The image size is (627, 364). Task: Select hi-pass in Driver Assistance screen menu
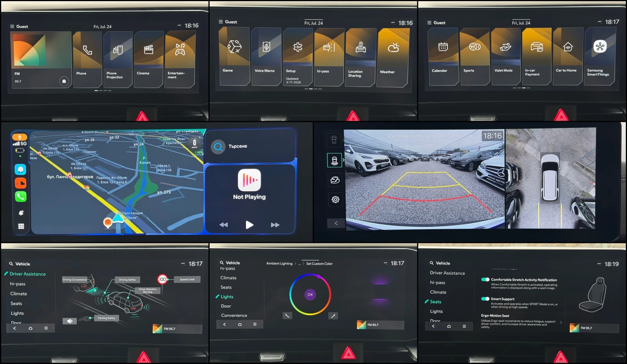coord(18,284)
